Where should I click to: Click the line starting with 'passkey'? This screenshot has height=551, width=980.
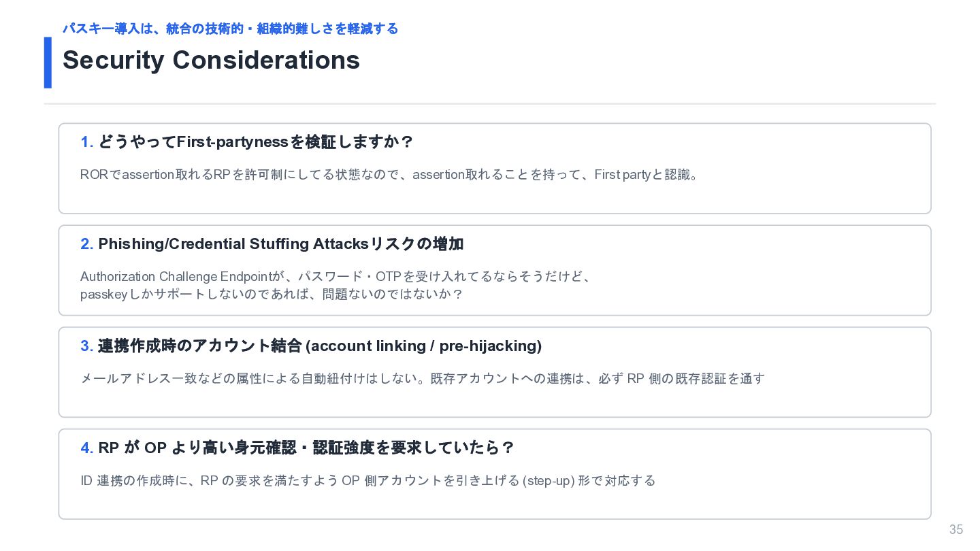[272, 295]
